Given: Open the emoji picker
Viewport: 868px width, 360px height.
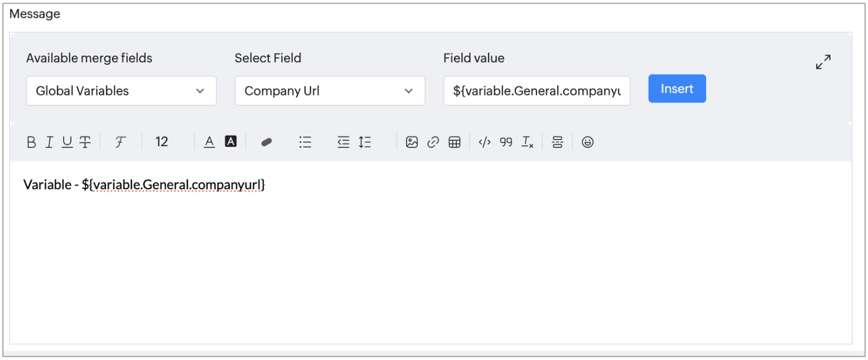Looking at the screenshot, I should click(588, 142).
